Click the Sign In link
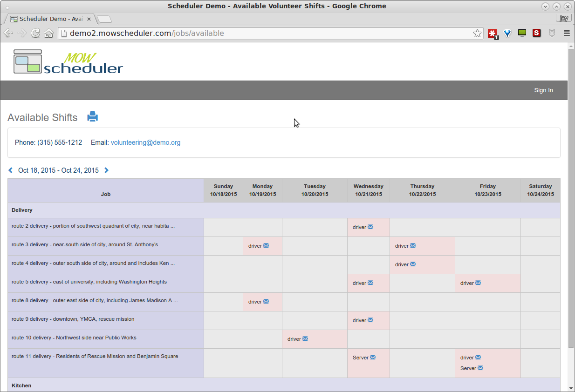The height and width of the screenshot is (392, 575). (543, 90)
